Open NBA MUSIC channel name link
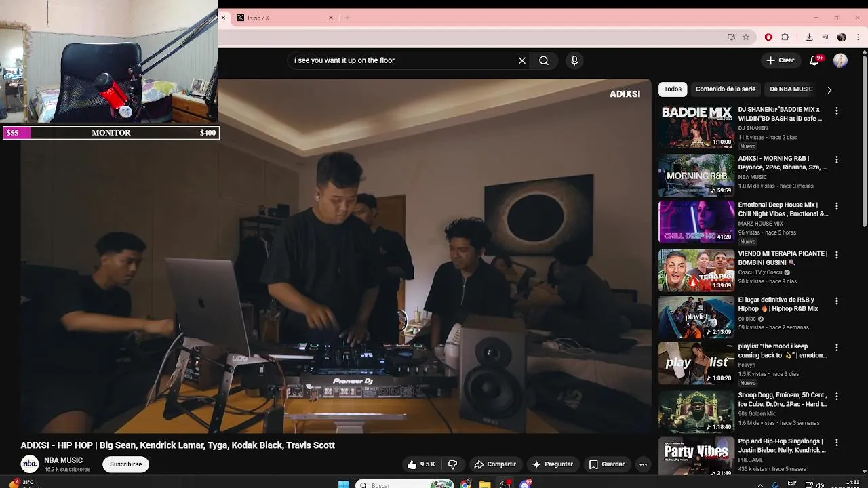 pyautogui.click(x=63, y=460)
